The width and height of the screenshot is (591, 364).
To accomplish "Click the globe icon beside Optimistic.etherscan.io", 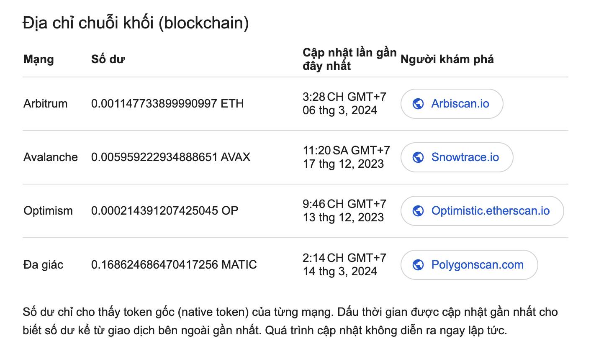I will click(x=418, y=211).
